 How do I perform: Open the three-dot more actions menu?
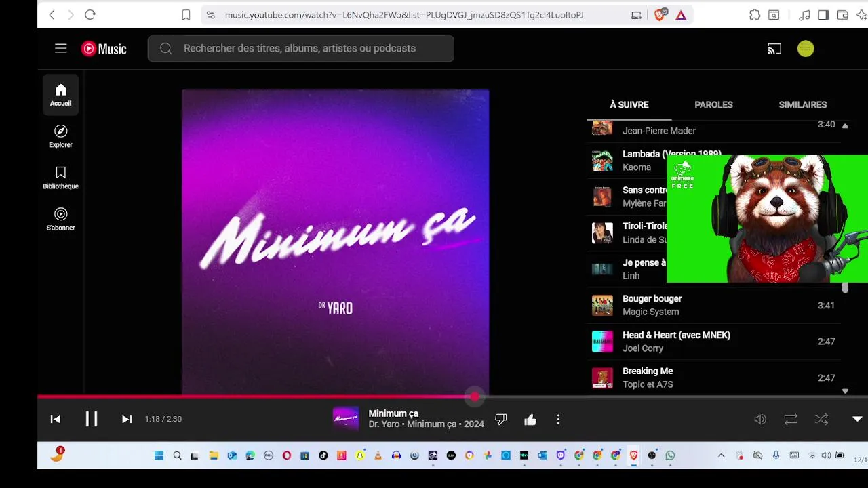click(558, 420)
